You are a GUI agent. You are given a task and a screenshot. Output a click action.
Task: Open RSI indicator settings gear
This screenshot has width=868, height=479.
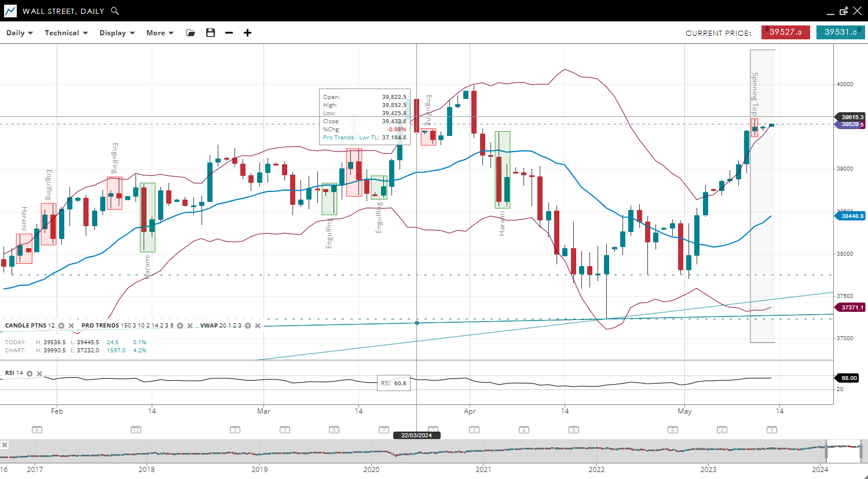pyautogui.click(x=30, y=374)
